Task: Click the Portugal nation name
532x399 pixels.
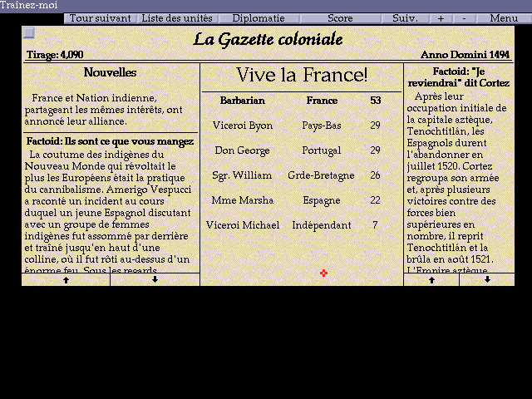Action: click(x=322, y=150)
